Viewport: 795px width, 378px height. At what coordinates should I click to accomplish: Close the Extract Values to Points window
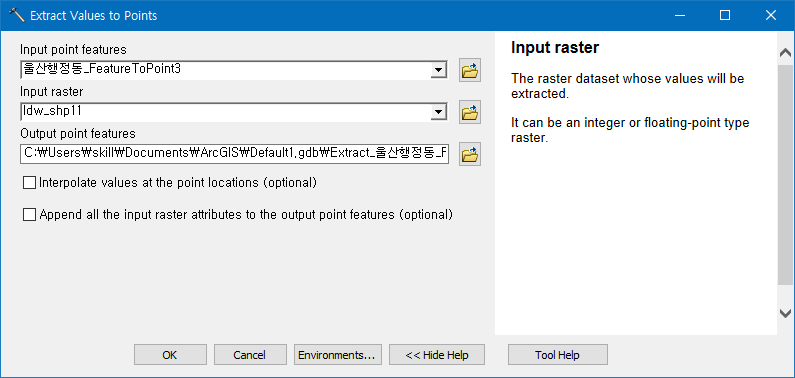point(771,15)
